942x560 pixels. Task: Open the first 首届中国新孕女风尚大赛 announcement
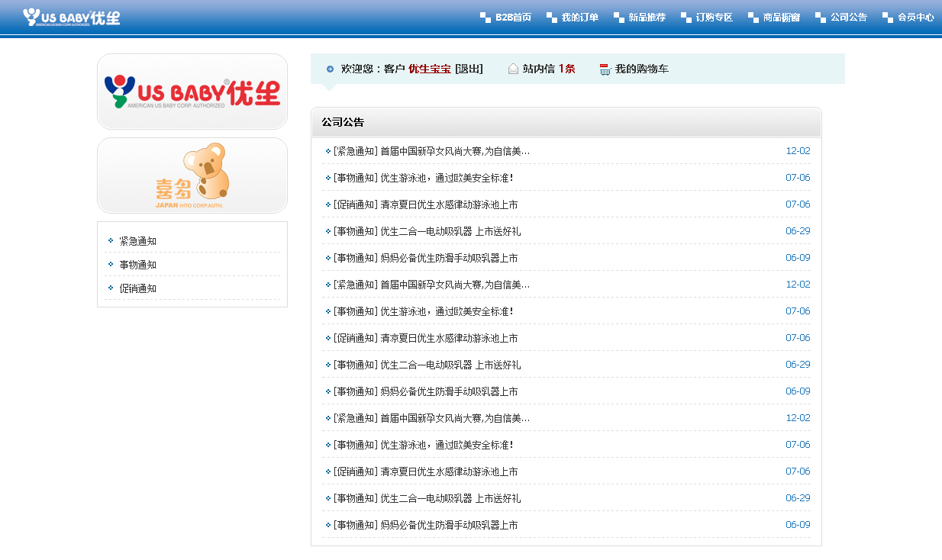431,151
